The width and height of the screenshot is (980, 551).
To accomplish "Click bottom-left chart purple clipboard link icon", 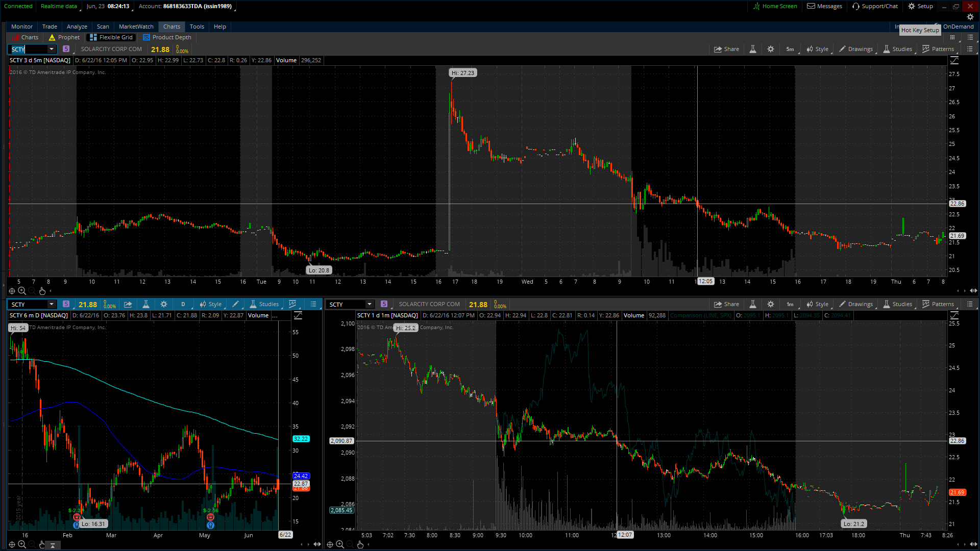I will [x=66, y=304].
